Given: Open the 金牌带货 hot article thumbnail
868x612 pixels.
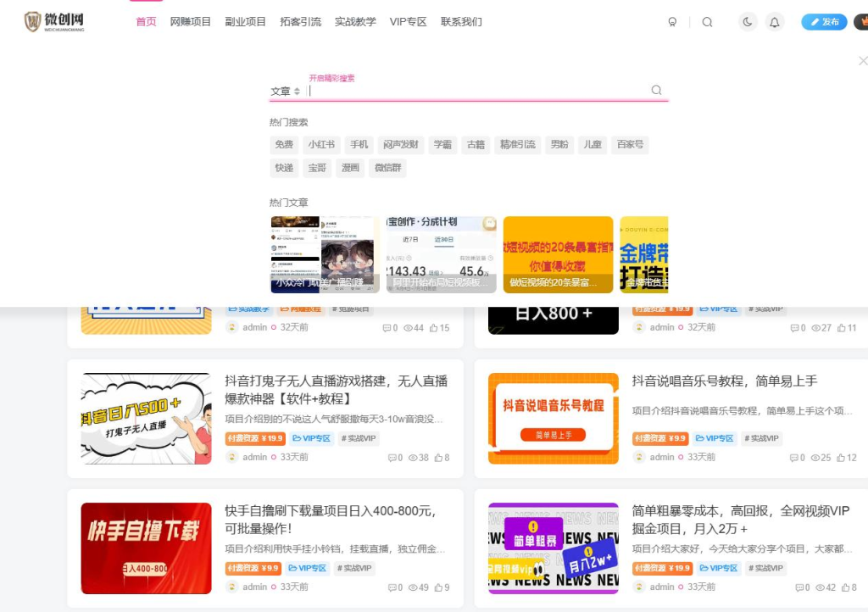Looking at the screenshot, I should pyautogui.click(x=644, y=254).
